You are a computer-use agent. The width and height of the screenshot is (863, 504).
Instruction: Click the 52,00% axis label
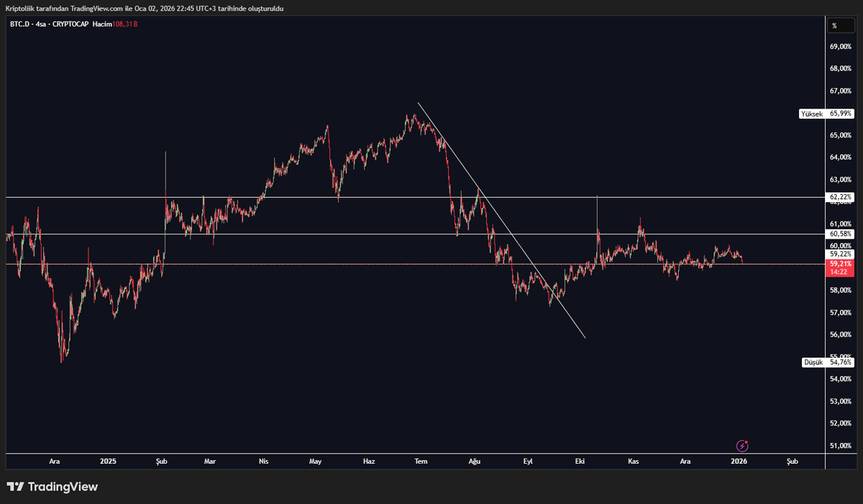(841, 423)
